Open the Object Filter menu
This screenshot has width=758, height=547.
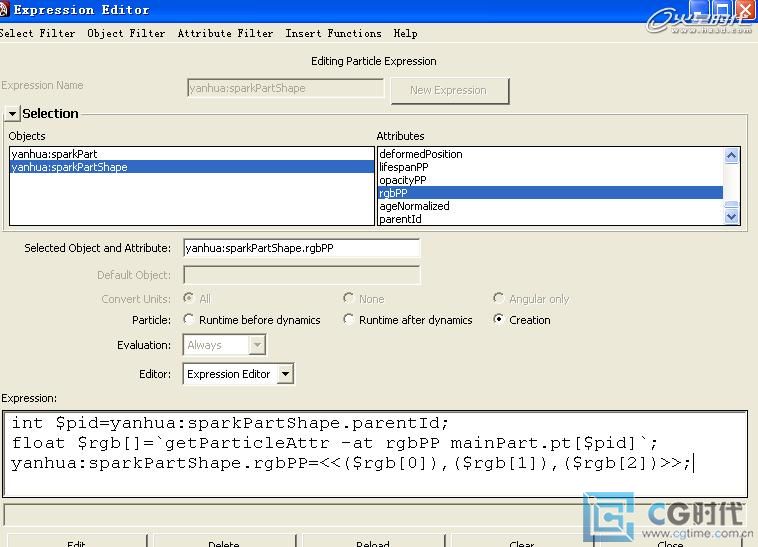126,33
